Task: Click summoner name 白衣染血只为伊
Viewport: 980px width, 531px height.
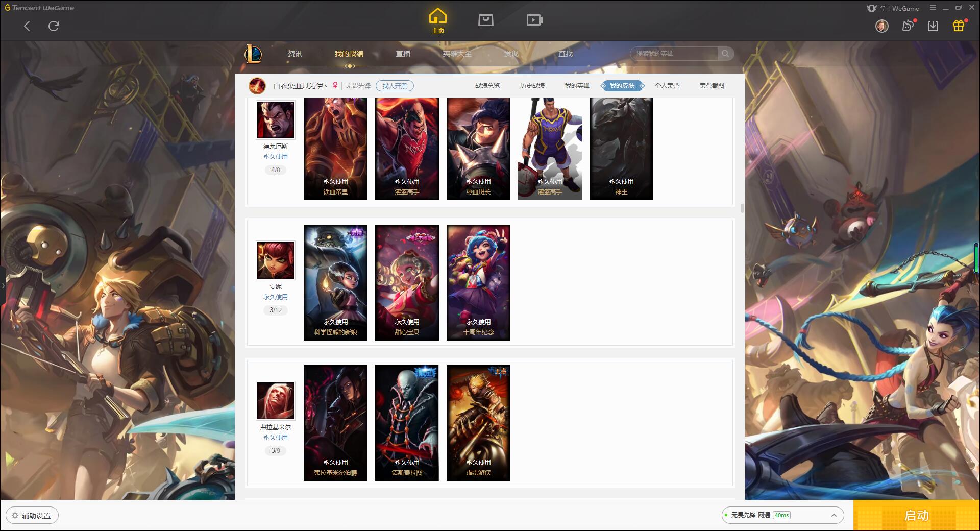Action: coord(300,86)
